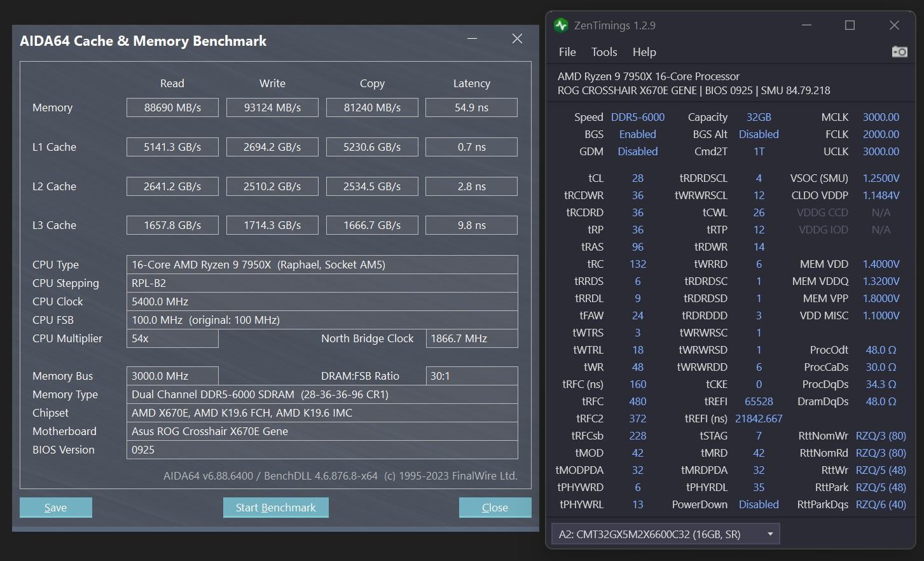
Task: Click the L1 Cache Write 2694.2 GB/s field
Action: pyautogui.click(x=272, y=147)
